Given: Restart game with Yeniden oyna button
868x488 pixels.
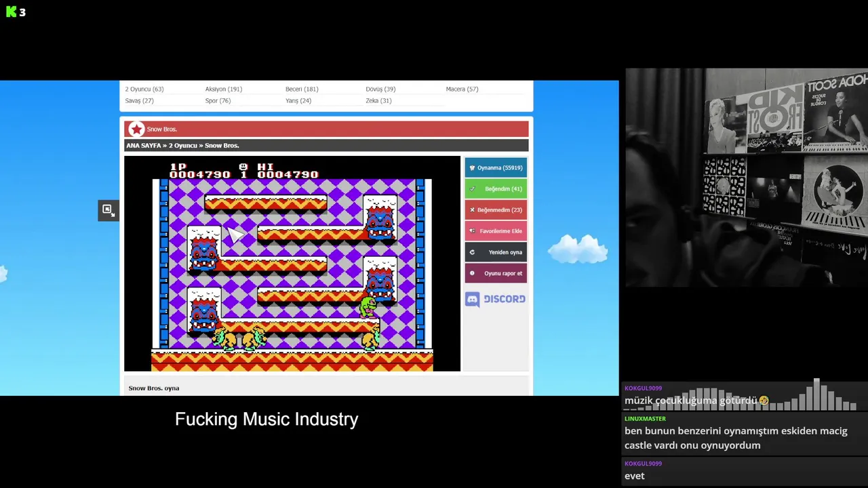Looking at the screenshot, I should click(496, 252).
